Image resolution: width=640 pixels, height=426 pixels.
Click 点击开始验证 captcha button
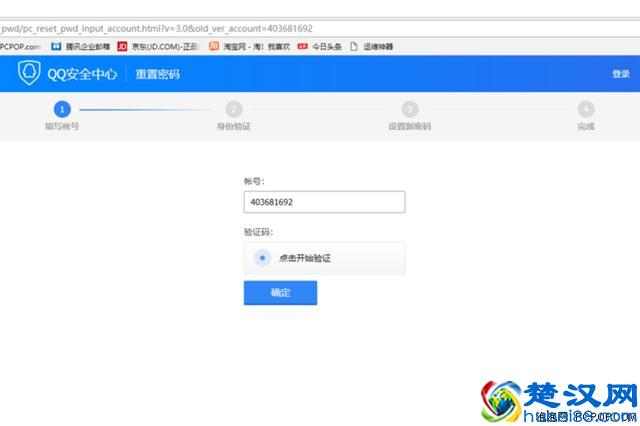[324, 258]
